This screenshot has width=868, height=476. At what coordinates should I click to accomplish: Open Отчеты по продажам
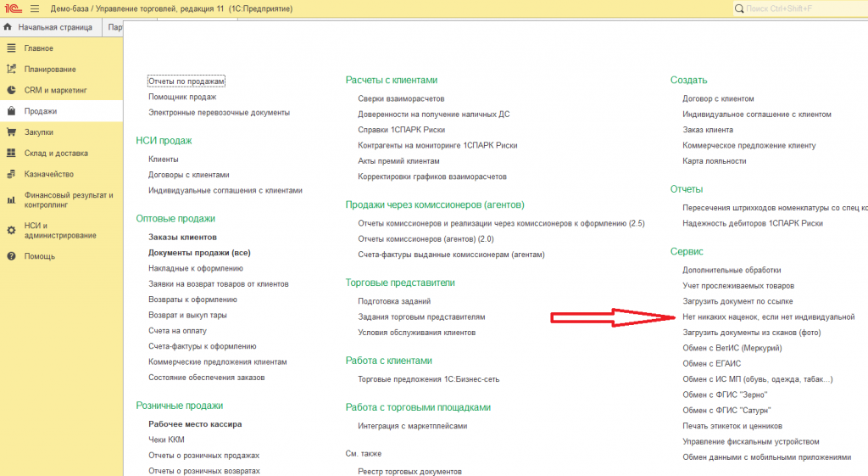(186, 81)
